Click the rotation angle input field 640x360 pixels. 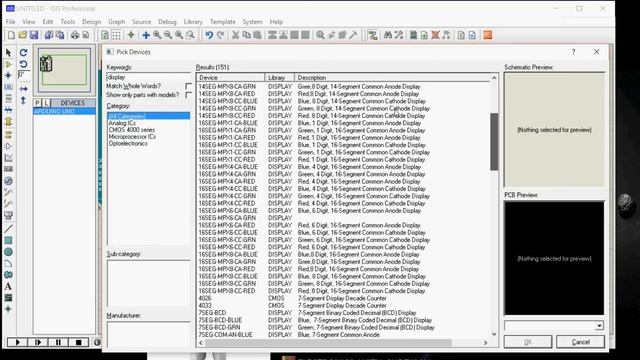[x=24, y=76]
